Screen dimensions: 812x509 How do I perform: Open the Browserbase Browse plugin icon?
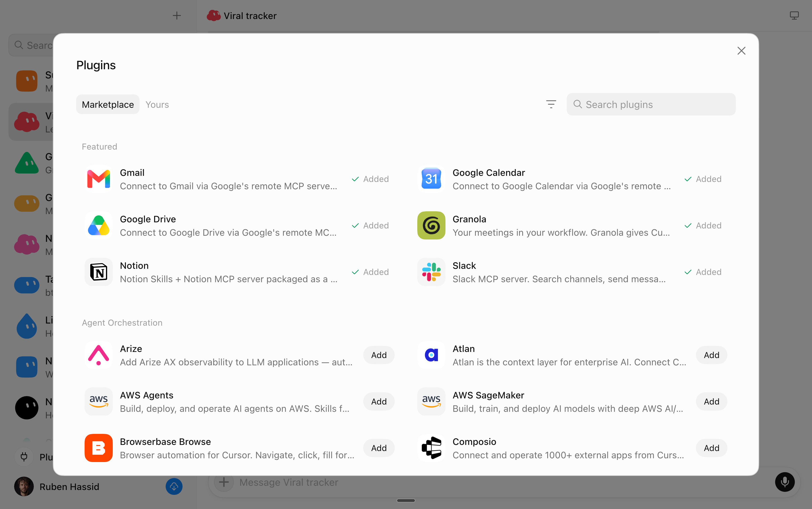click(x=98, y=448)
